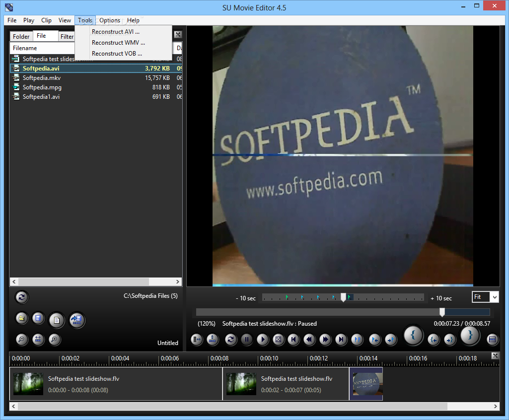
Task: Pause the video with the pause button
Action: click(x=247, y=340)
